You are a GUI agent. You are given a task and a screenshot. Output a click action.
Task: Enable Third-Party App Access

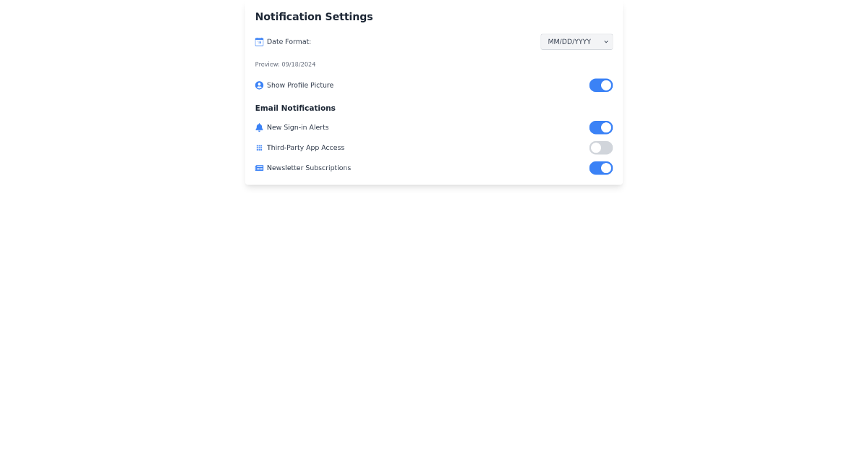(x=601, y=148)
